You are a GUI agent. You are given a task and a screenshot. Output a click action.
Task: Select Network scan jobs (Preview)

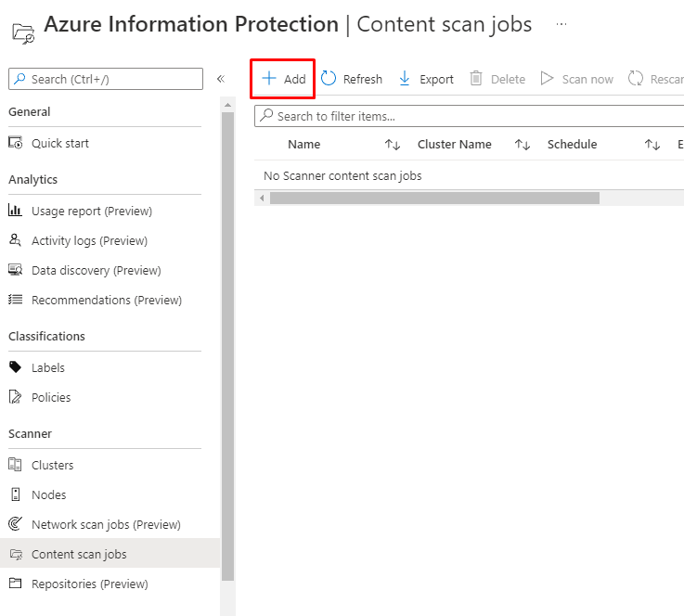[106, 524]
